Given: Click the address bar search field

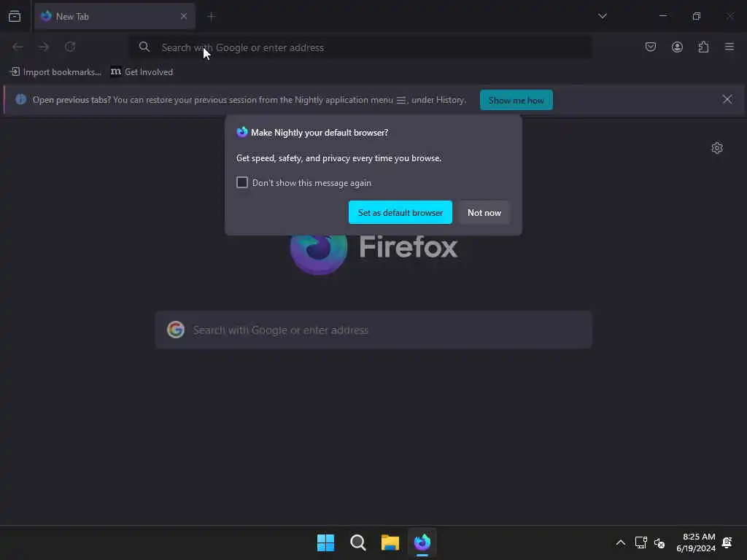Looking at the screenshot, I should 361,47.
